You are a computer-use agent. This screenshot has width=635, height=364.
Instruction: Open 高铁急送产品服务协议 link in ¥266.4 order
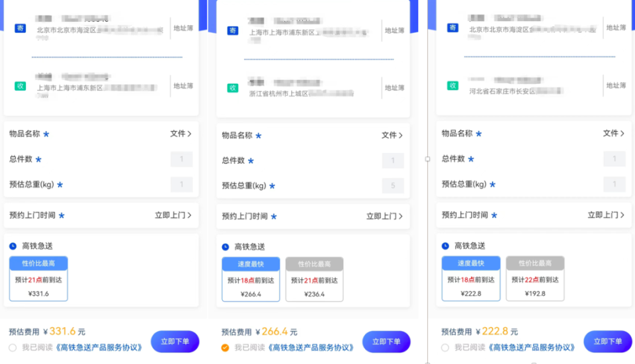pyautogui.click(x=311, y=347)
